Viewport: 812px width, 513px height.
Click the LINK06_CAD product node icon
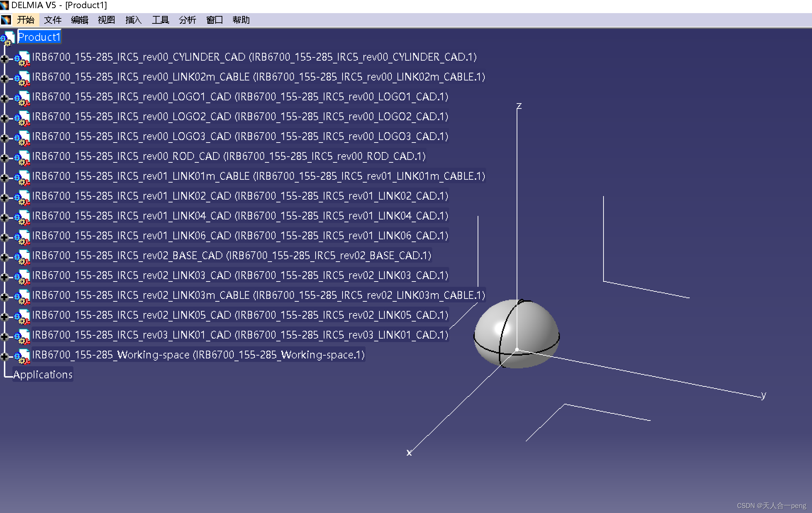(x=22, y=237)
